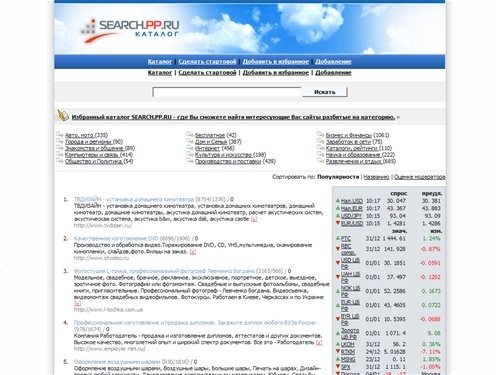The width and height of the screenshot is (500, 375).
Task: Click folder icon next to Бизнес и Финансы
Action: coord(320,135)
